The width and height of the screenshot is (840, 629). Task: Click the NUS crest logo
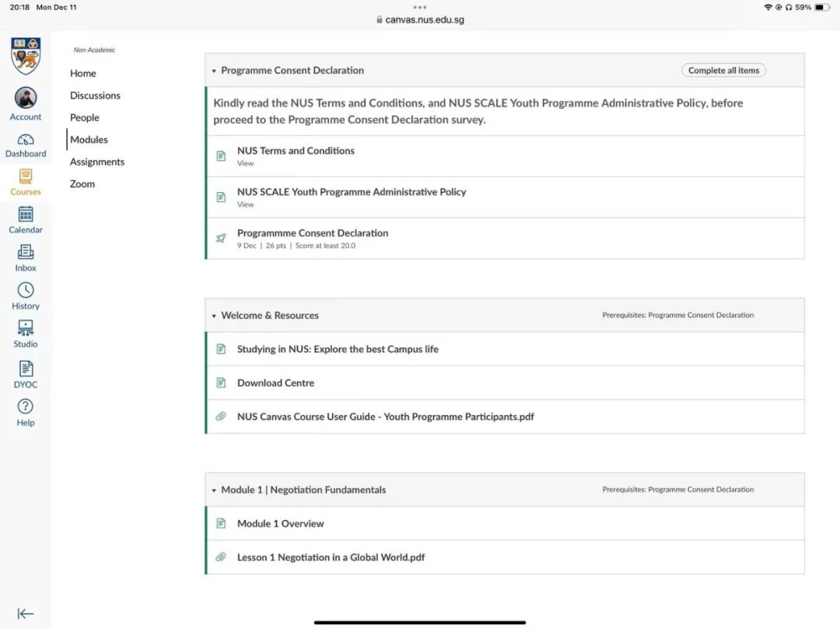[x=26, y=56]
